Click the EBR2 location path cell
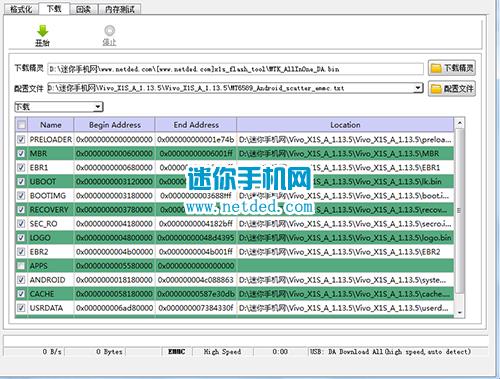 coord(345,252)
